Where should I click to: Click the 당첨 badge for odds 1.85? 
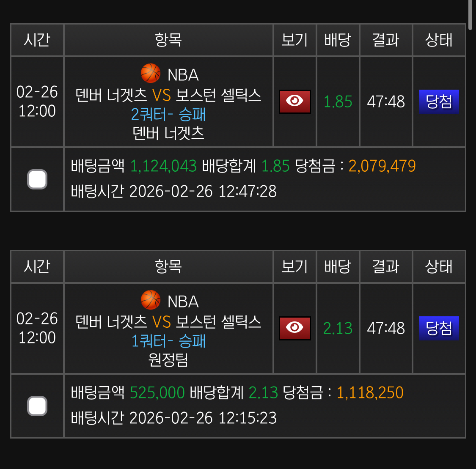439,101
